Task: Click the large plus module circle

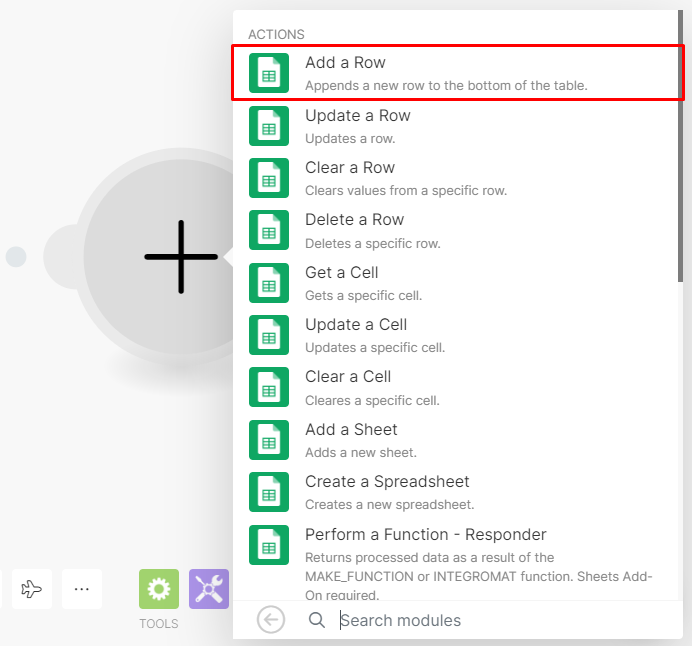Action: (x=181, y=256)
